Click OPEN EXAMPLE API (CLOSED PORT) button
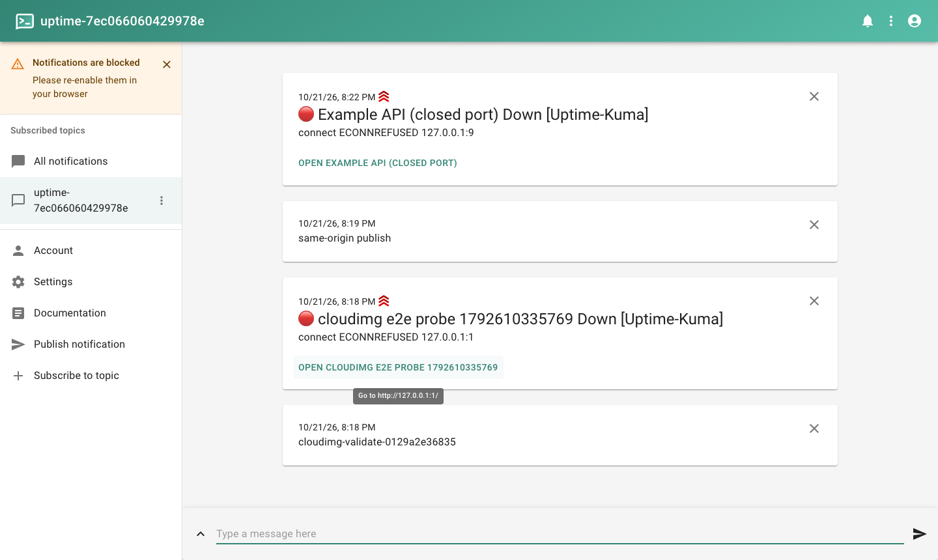The height and width of the screenshot is (560, 938). click(378, 163)
